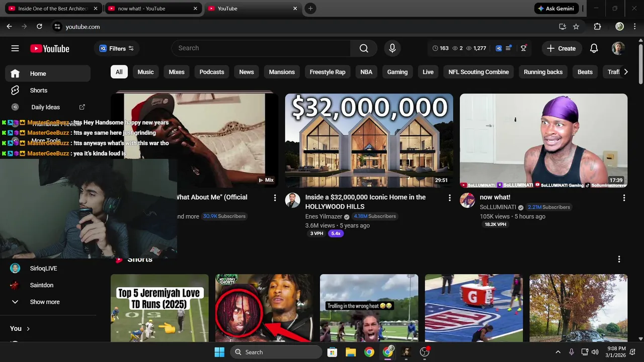Click the Enes Yilmazer channel avatar
The width and height of the screenshot is (644, 362).
click(292, 201)
